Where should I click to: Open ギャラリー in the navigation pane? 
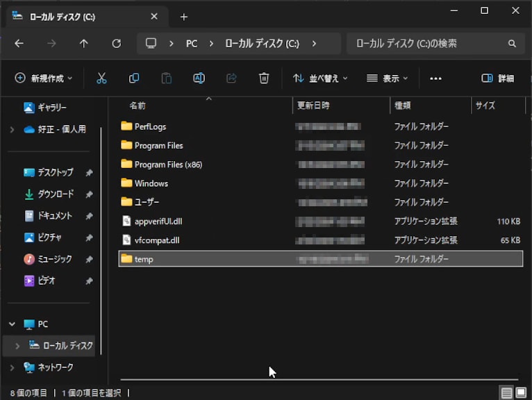pyautogui.click(x=45, y=108)
